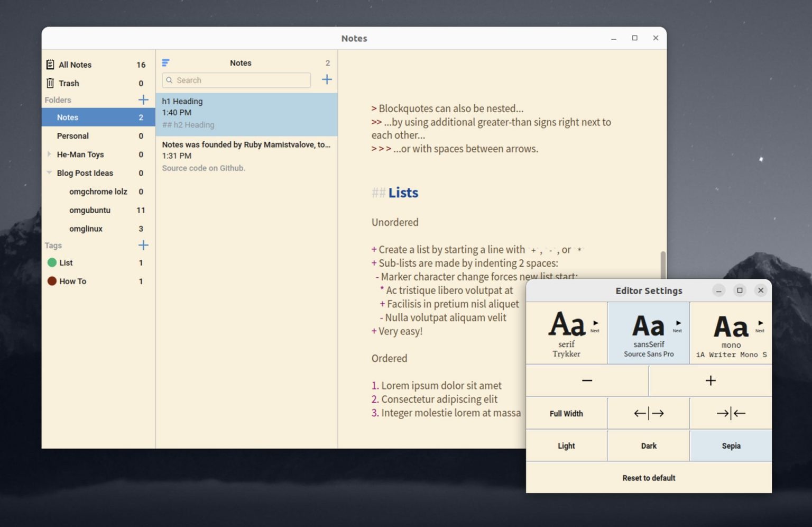
Task: Widen the editor margins
Action: click(648, 413)
